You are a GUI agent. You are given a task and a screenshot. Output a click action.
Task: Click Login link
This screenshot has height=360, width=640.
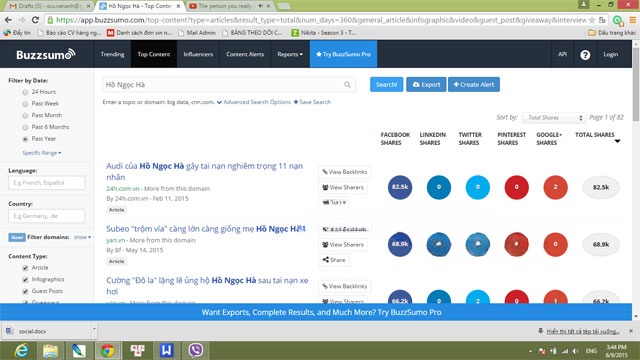(x=611, y=54)
